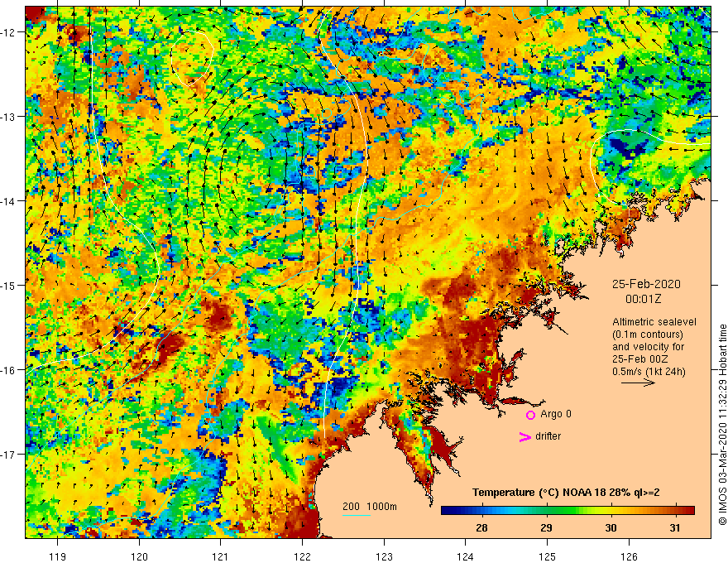Click latitude axis label -17
This screenshot has height=563, width=728.
pos(9,455)
